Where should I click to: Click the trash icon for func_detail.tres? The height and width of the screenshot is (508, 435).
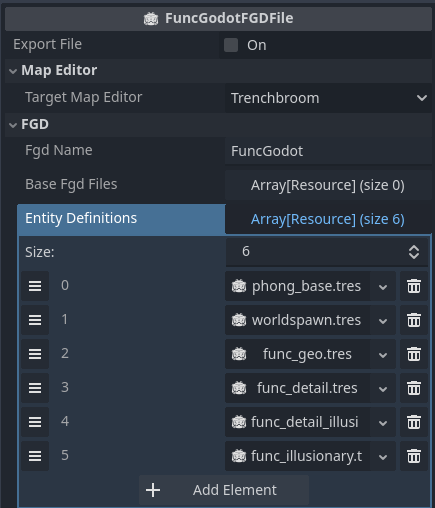[x=414, y=388]
